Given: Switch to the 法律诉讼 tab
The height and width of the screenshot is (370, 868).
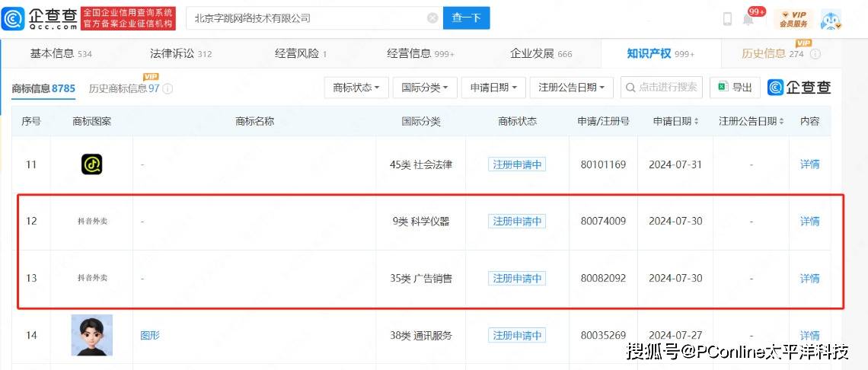Looking at the screenshot, I should (x=180, y=53).
